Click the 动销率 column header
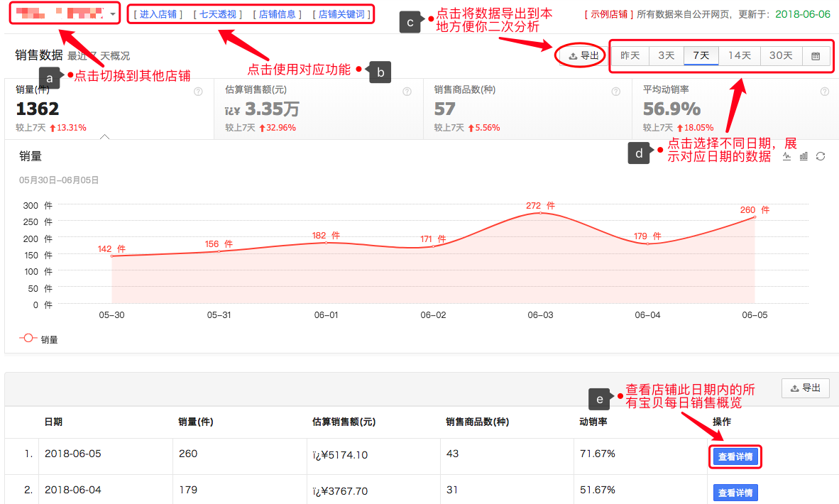 (x=593, y=422)
